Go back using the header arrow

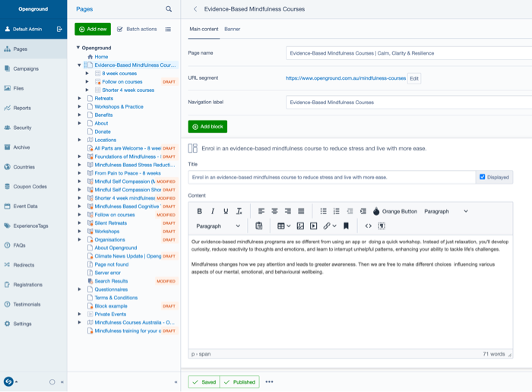[x=195, y=9]
